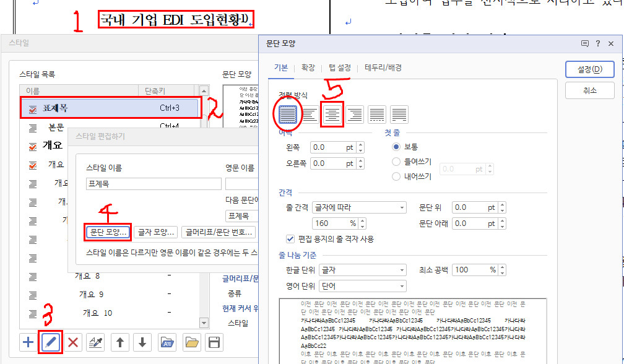This screenshot has width=624, height=364.
Task: Select distributed alignment icon, fifth in 정렬 방식
Action: 377,115
